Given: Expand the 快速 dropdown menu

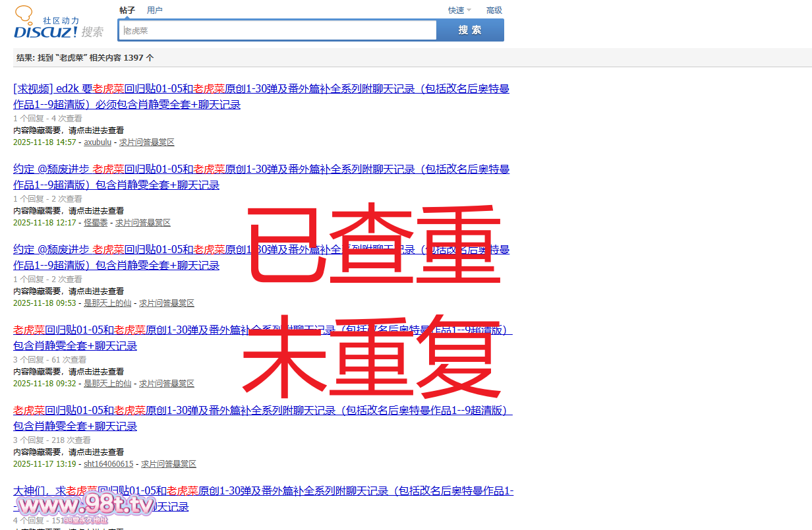Looking at the screenshot, I should tap(459, 10).
